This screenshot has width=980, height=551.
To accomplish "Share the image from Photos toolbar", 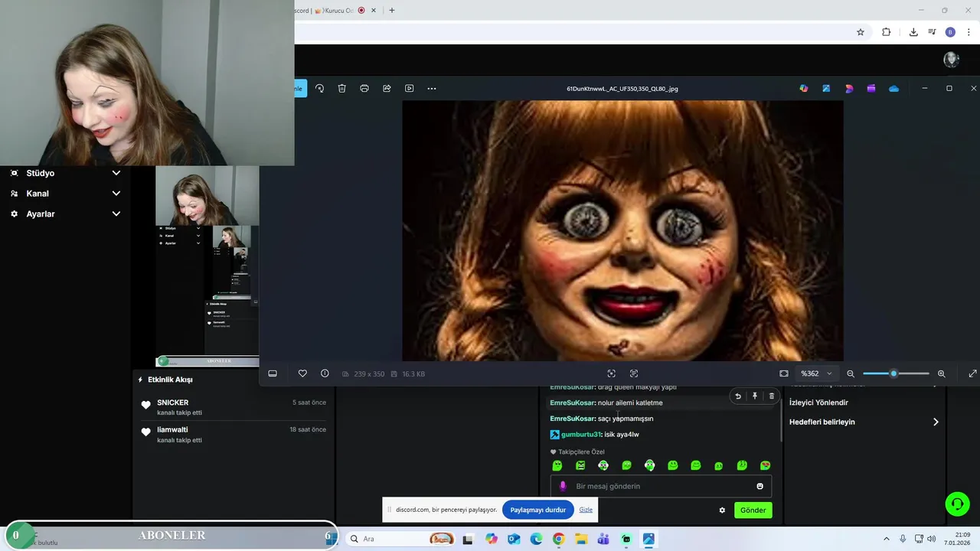I will pyautogui.click(x=387, y=89).
